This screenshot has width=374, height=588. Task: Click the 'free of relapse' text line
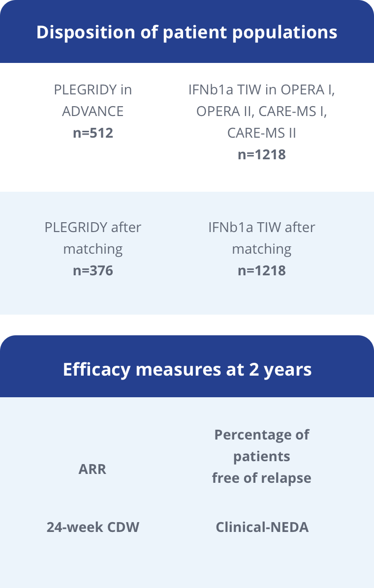point(262,478)
